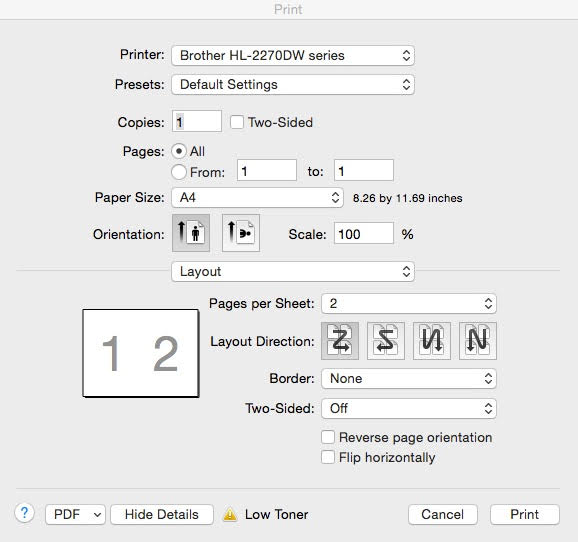Click the Cancel button
578x542 pixels.
click(x=443, y=514)
